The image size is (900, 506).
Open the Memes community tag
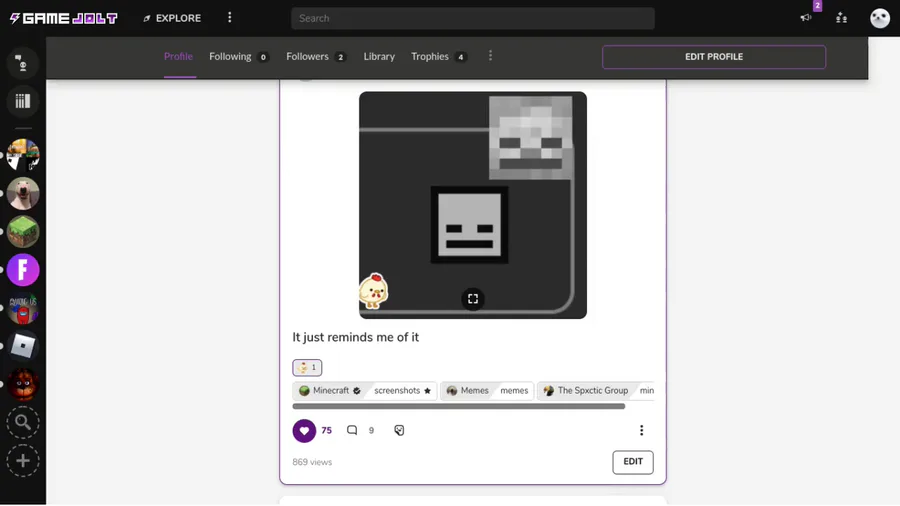click(468, 391)
